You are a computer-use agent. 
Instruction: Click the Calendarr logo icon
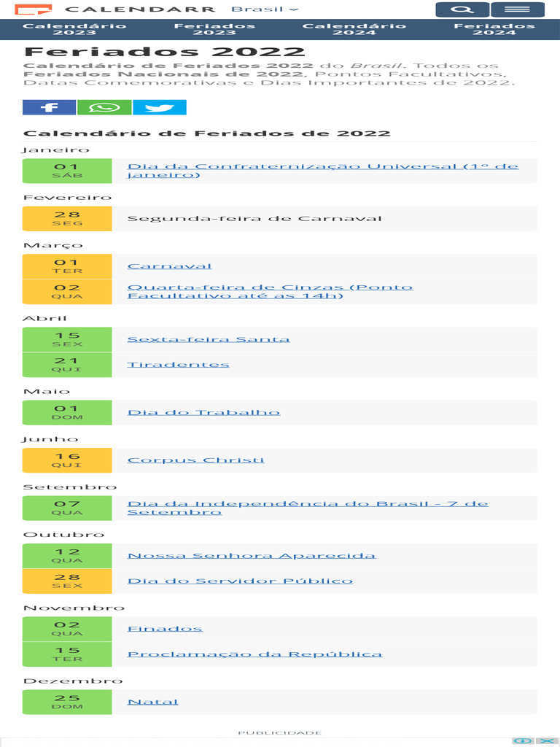point(33,9)
